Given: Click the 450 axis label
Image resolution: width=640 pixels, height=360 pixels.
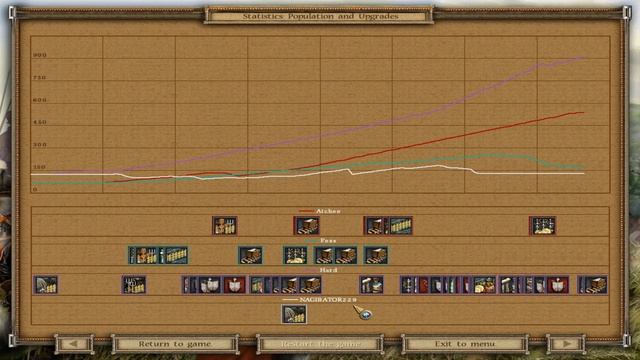Looking at the screenshot, I should (40, 122).
